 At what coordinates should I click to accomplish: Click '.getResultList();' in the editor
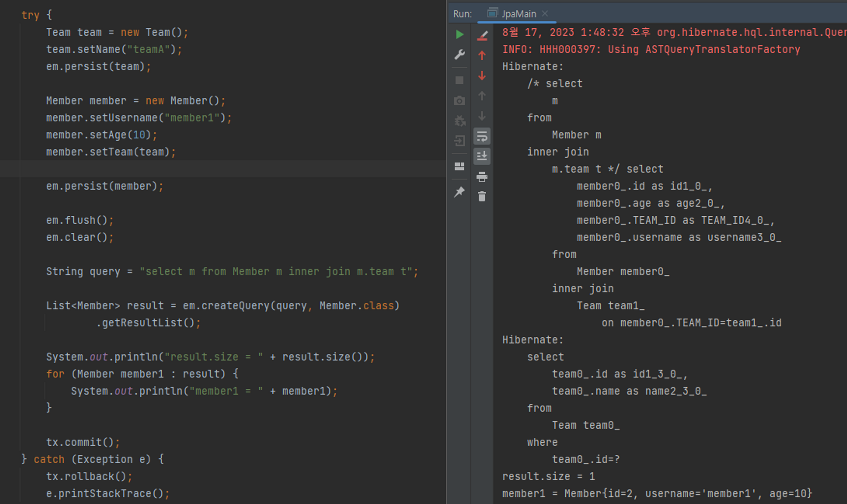(x=148, y=322)
